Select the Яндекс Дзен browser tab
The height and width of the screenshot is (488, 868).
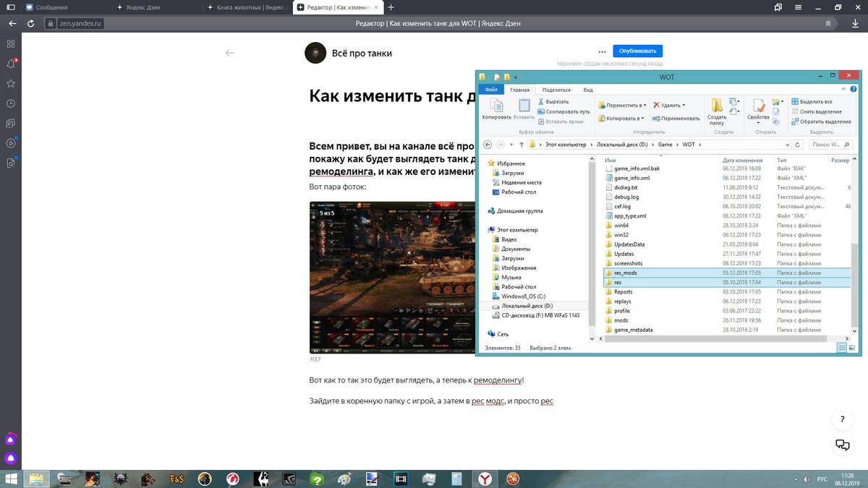coord(145,7)
